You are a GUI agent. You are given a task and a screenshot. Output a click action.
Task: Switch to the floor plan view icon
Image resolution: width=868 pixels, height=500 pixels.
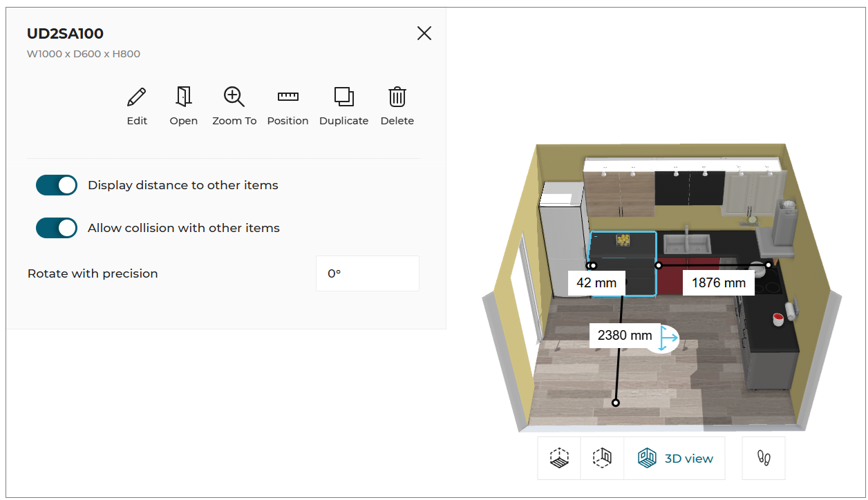point(558,457)
